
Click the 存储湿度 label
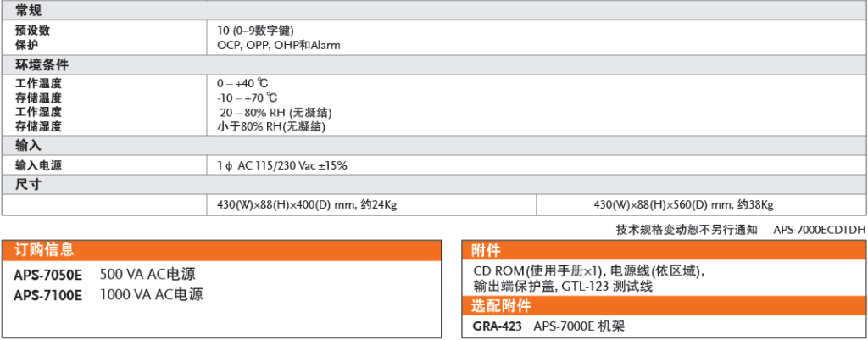point(38,126)
